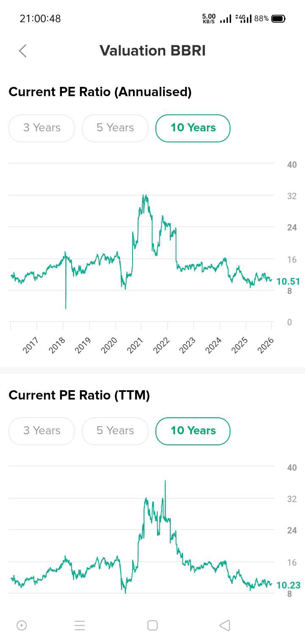Tap the 10.51 current Annualised PE value
Screen dimensions: 305x644
tap(288, 282)
